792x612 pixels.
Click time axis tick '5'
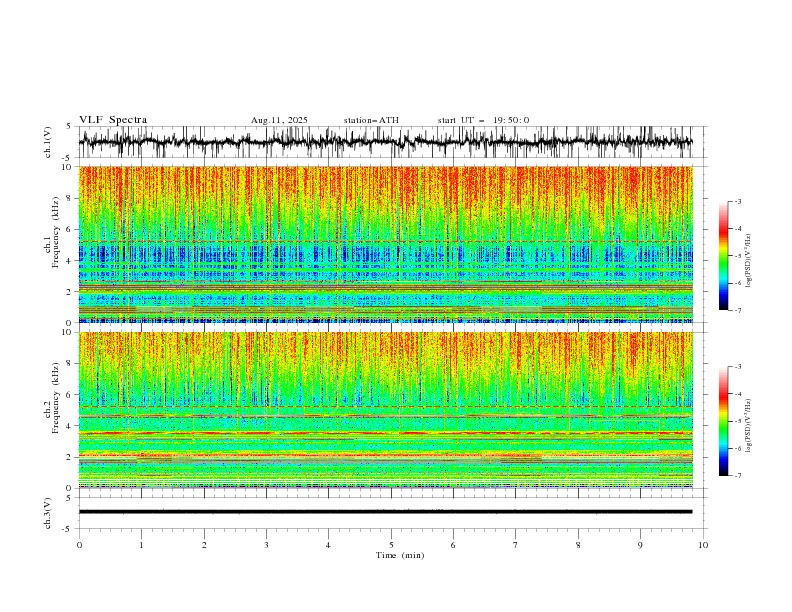click(391, 545)
